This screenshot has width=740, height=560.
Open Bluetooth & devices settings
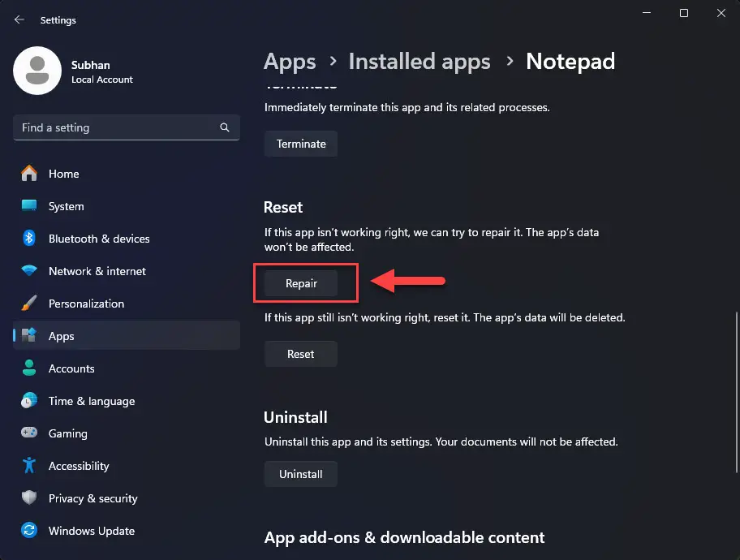(127, 239)
